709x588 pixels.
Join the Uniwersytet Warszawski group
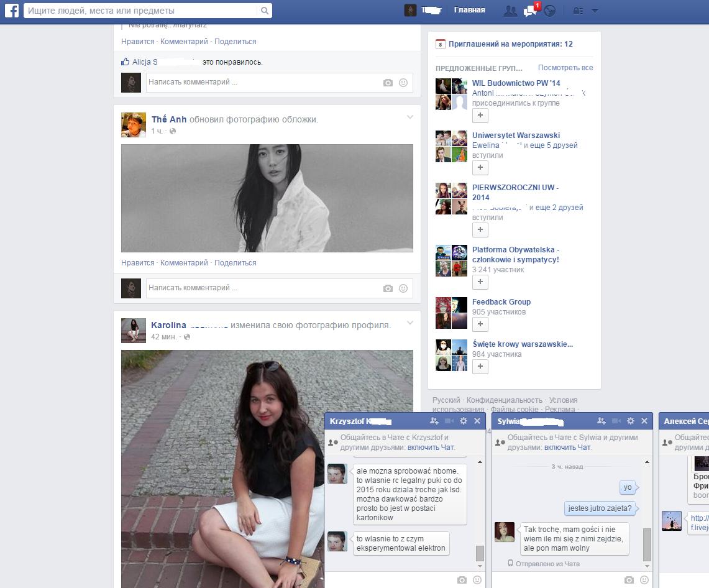(x=480, y=168)
